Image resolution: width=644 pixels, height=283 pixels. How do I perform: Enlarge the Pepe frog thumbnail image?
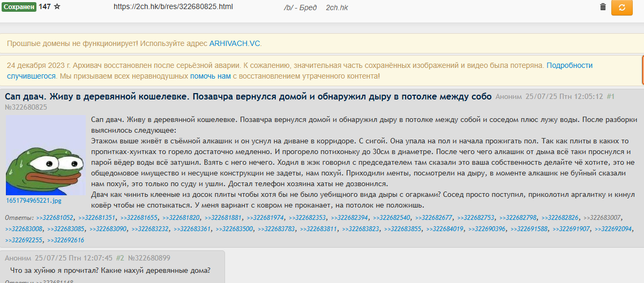pyautogui.click(x=46, y=155)
